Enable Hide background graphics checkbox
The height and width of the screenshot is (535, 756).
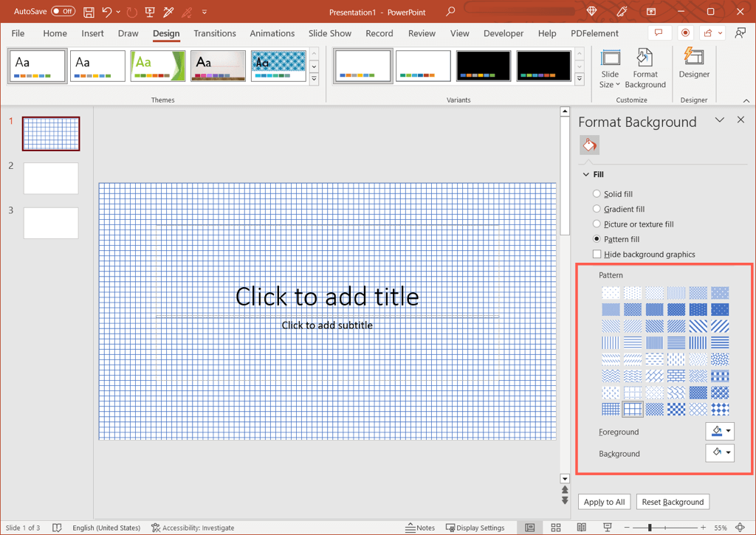[x=597, y=255]
